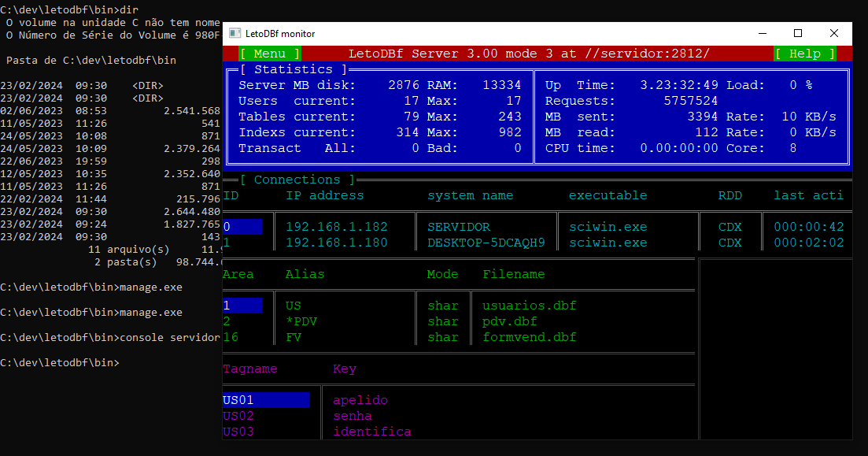Select connection with IP 192.168.1.180
The height and width of the screenshot is (456, 868).
pos(336,243)
